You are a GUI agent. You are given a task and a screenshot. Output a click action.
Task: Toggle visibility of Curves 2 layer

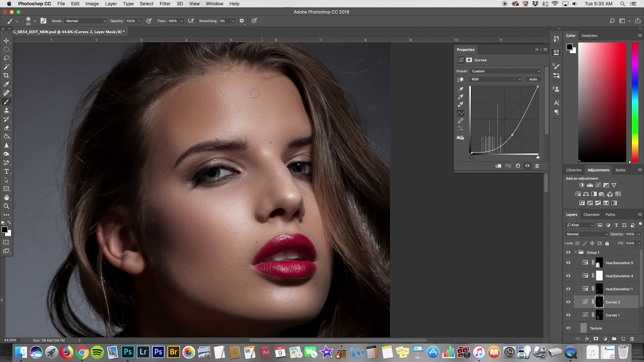coord(569,302)
